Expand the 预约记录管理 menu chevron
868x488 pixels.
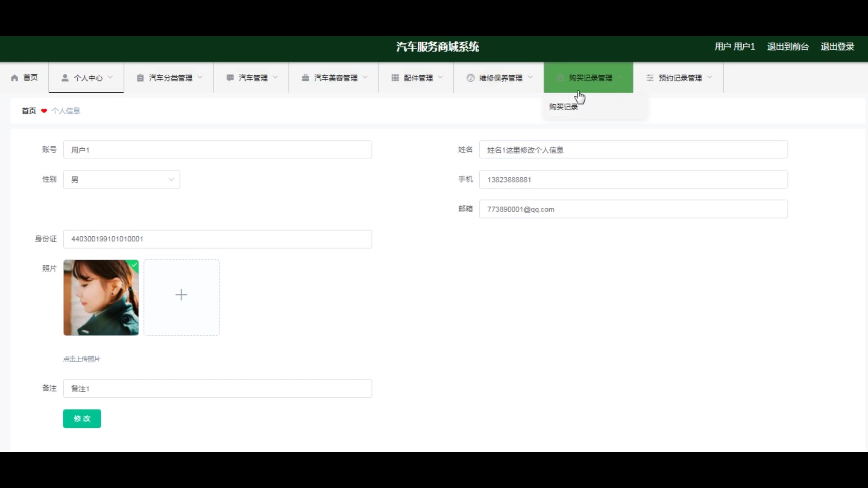click(710, 78)
